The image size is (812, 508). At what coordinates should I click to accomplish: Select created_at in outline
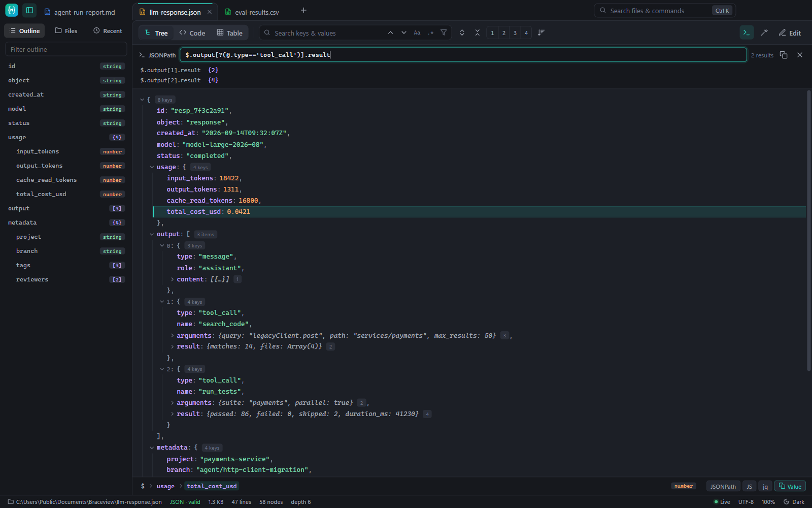[x=66, y=94]
